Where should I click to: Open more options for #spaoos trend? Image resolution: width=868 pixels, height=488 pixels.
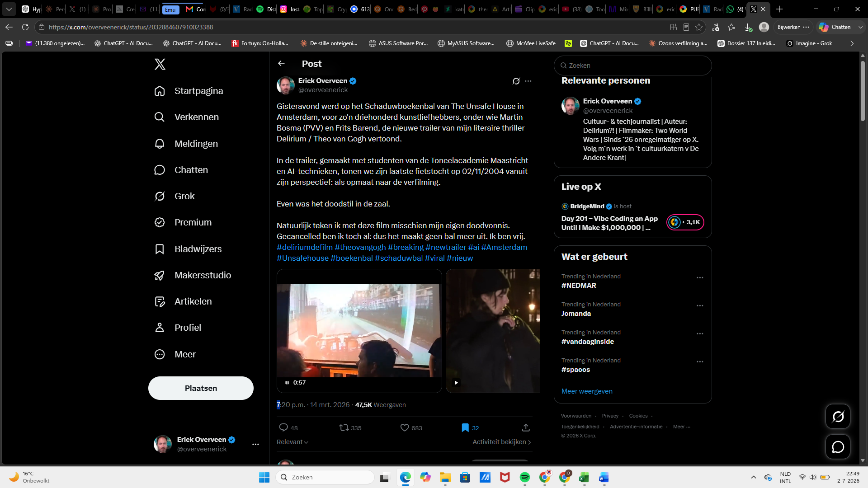point(700,362)
